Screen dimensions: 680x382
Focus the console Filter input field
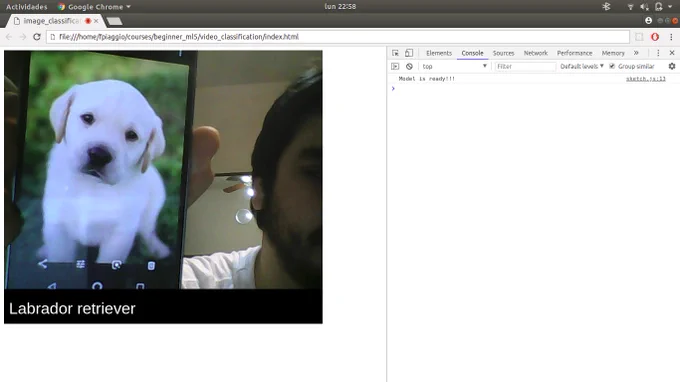pos(525,66)
